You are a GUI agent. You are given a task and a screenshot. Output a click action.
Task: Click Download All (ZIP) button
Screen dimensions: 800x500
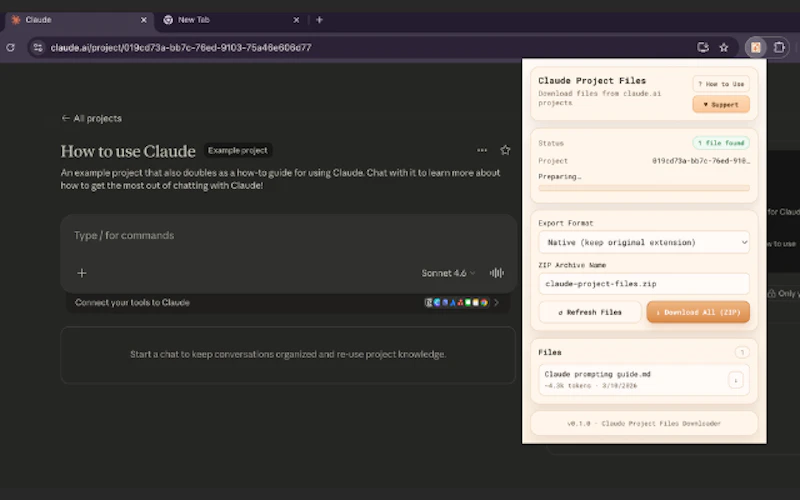click(698, 312)
